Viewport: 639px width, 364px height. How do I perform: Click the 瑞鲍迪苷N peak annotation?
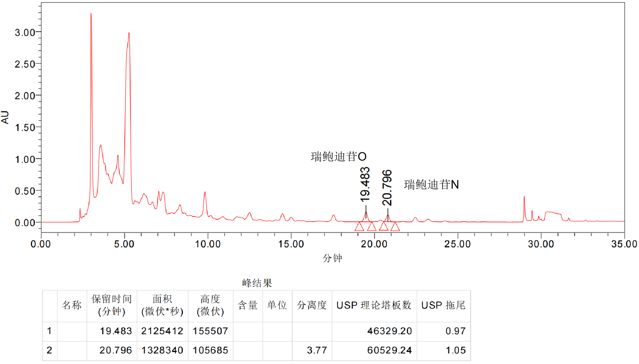click(431, 185)
